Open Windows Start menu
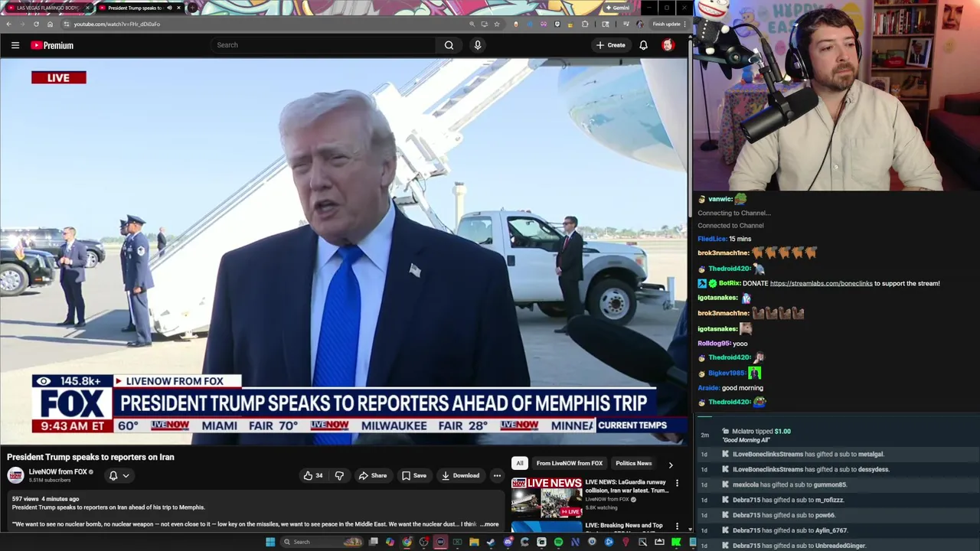This screenshot has height=551, width=980. [270, 543]
